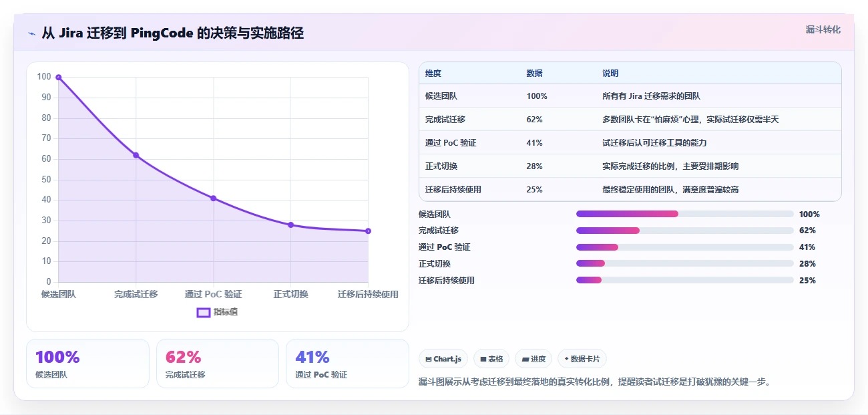Click the 25% value in the table
The width and height of the screenshot is (868, 415).
pos(534,190)
